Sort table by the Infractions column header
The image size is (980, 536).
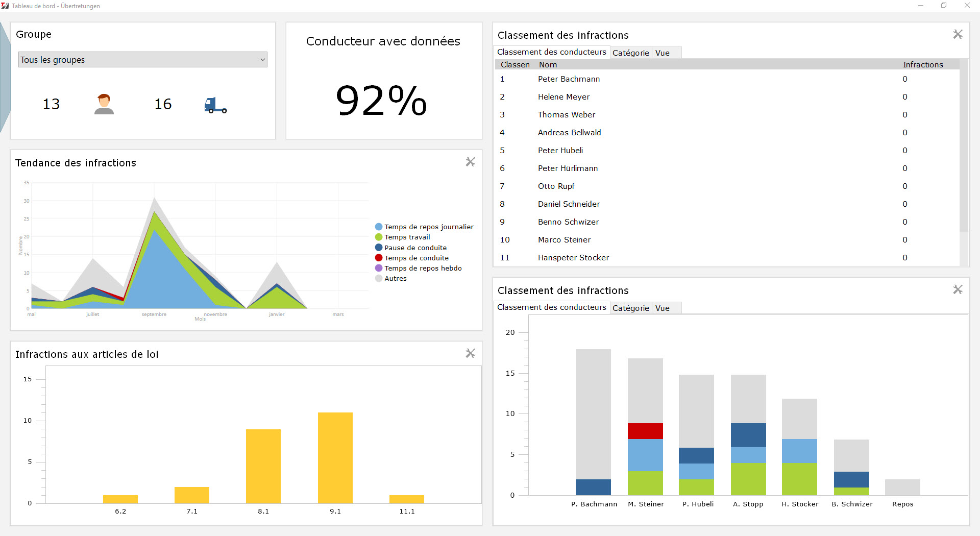[922, 64]
